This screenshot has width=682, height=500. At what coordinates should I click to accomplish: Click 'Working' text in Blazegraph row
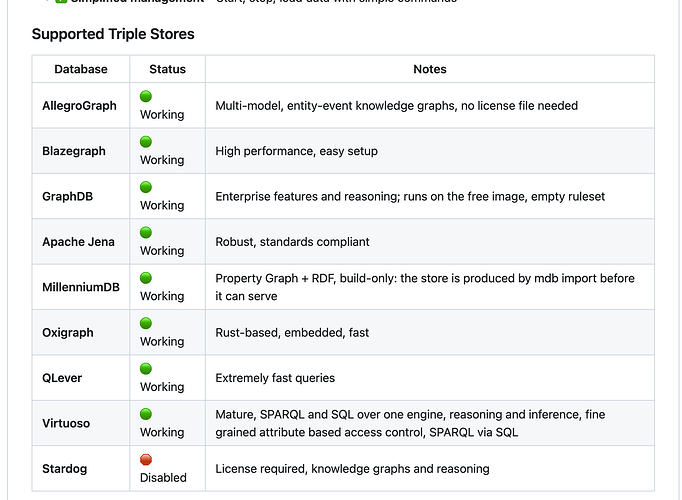[162, 160]
